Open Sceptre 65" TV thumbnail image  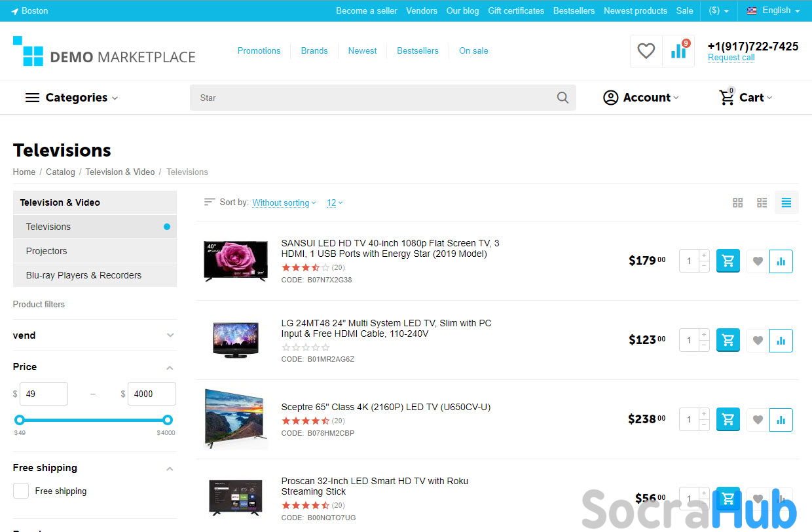[x=236, y=419]
